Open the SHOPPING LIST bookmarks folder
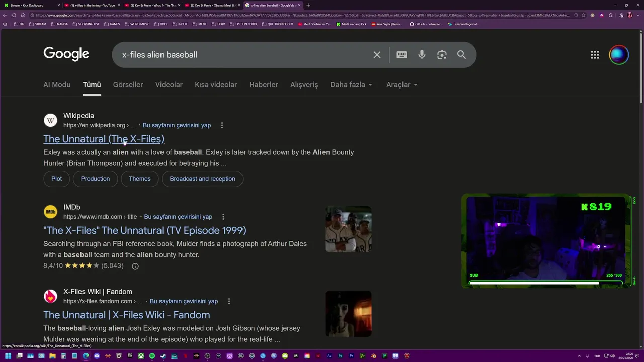This screenshot has width=644, height=362. (x=86, y=24)
